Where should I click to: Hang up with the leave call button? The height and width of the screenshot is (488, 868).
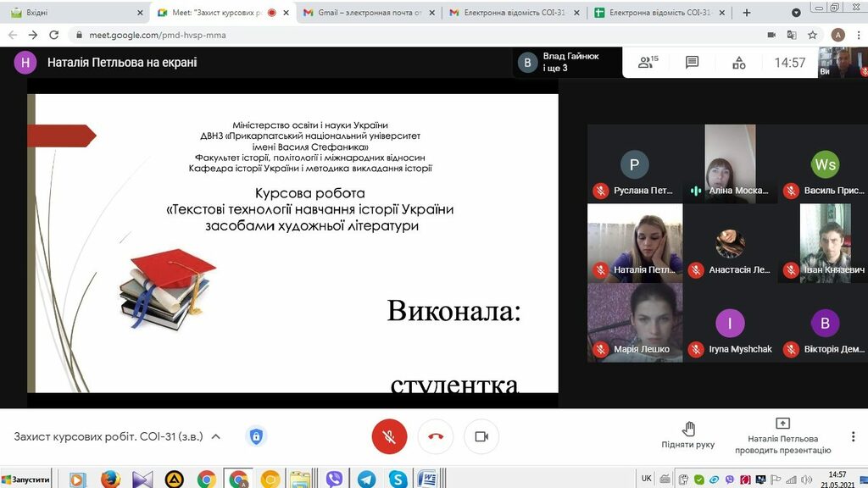(x=436, y=436)
